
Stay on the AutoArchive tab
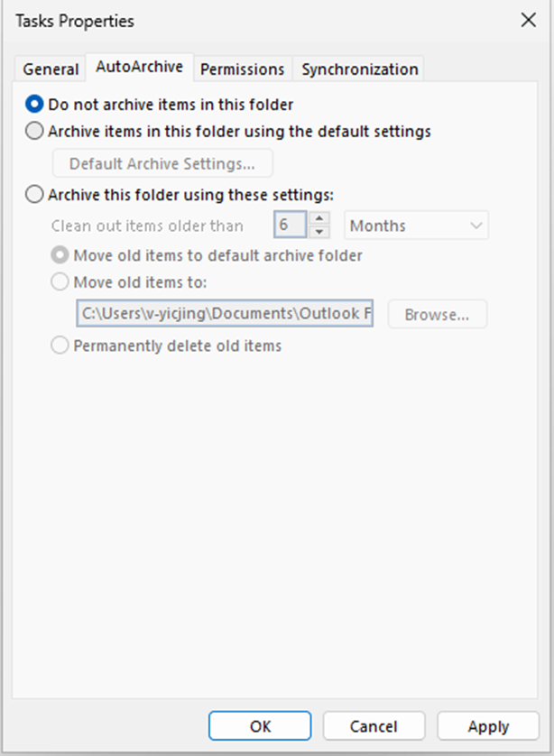tap(138, 67)
